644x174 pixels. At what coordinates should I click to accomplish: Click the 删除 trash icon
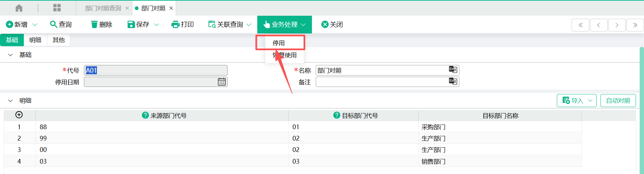(94, 24)
